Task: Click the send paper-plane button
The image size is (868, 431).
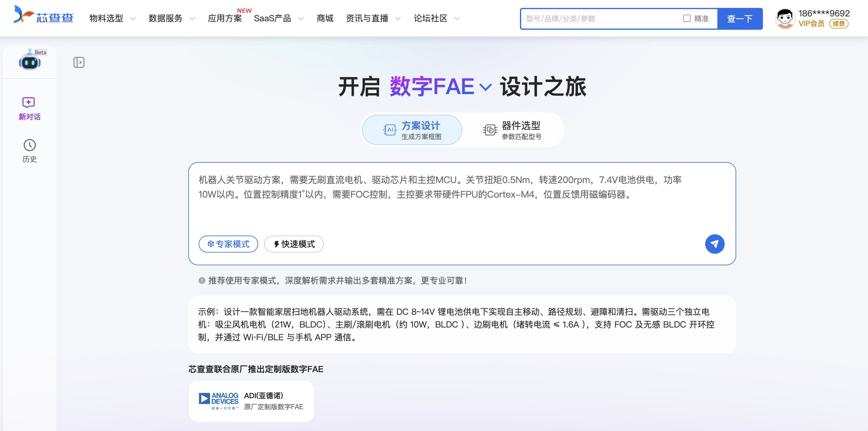Action: coord(714,244)
